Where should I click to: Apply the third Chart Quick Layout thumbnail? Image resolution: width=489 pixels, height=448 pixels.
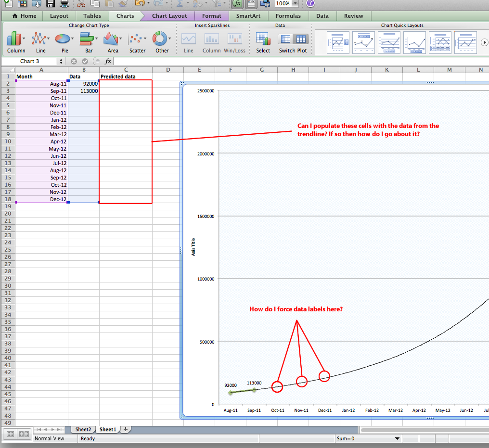click(x=389, y=42)
